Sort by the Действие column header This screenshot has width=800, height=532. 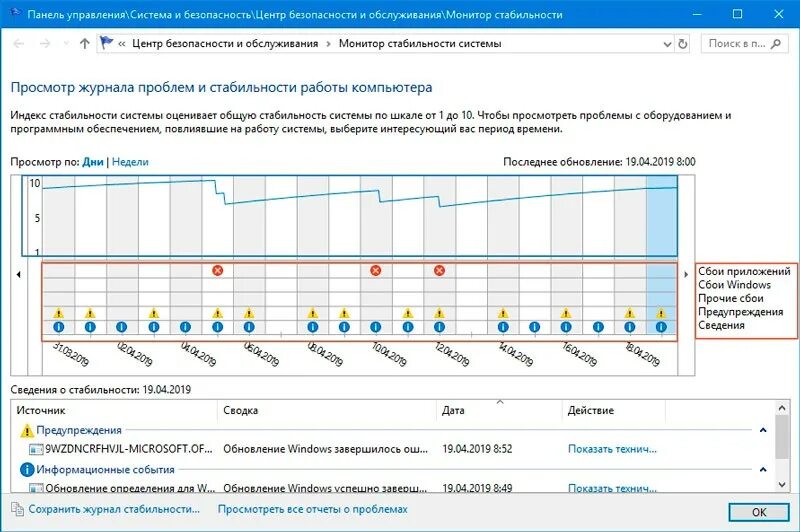coord(614,410)
